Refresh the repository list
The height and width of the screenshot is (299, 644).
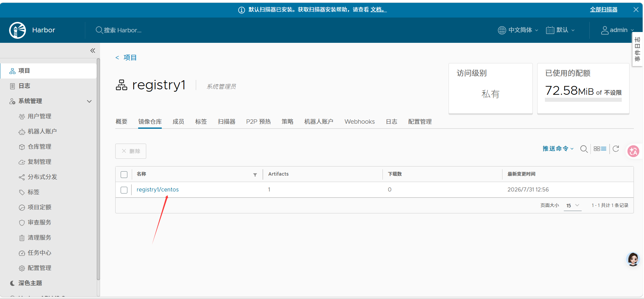616,149
